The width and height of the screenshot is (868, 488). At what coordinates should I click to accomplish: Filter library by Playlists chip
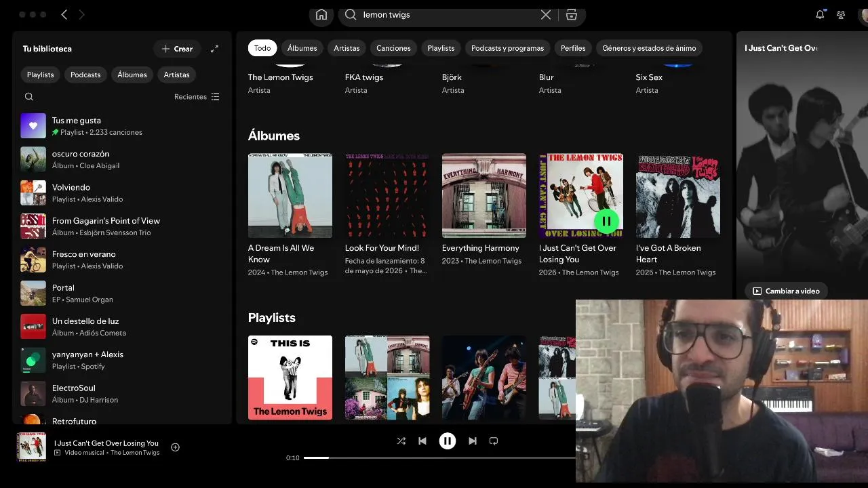click(x=40, y=75)
